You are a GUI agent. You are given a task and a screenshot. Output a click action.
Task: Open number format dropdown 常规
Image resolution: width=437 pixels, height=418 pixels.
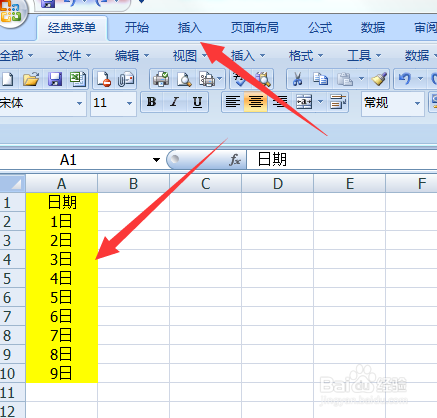point(417,103)
